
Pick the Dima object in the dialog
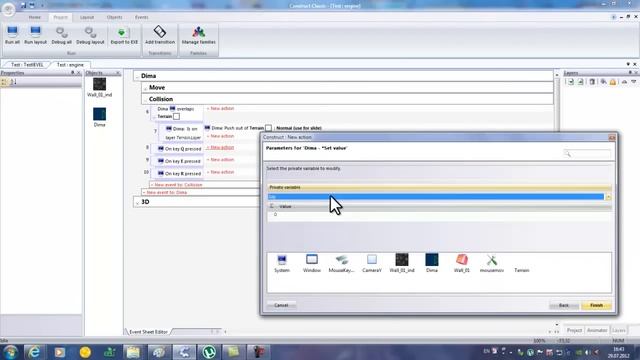click(x=431, y=263)
